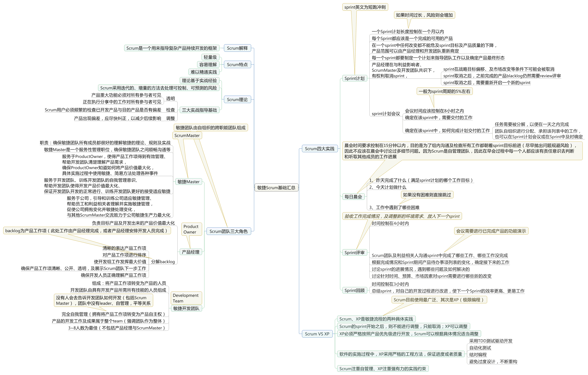Viewport: 588px width, 375px height.
Task: Click text 会议时间应该控制在8小时之内
Action: coord(434,111)
